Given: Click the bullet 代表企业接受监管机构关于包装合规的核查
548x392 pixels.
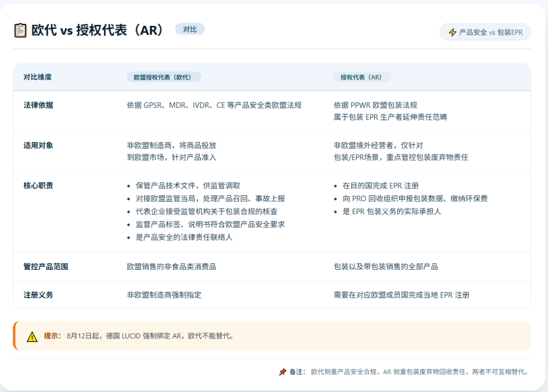Looking at the screenshot, I should click(207, 211).
